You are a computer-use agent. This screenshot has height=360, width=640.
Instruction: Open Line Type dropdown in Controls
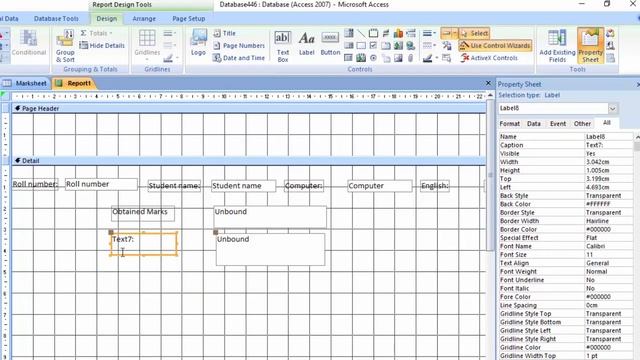(x=429, y=45)
